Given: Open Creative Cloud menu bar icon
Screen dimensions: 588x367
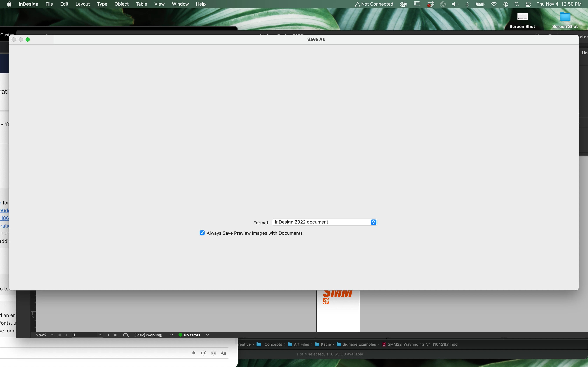Looking at the screenshot, I should coord(403,4).
